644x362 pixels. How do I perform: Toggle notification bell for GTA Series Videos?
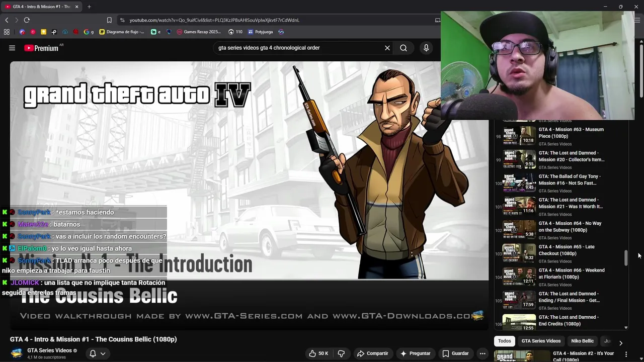[93, 353]
